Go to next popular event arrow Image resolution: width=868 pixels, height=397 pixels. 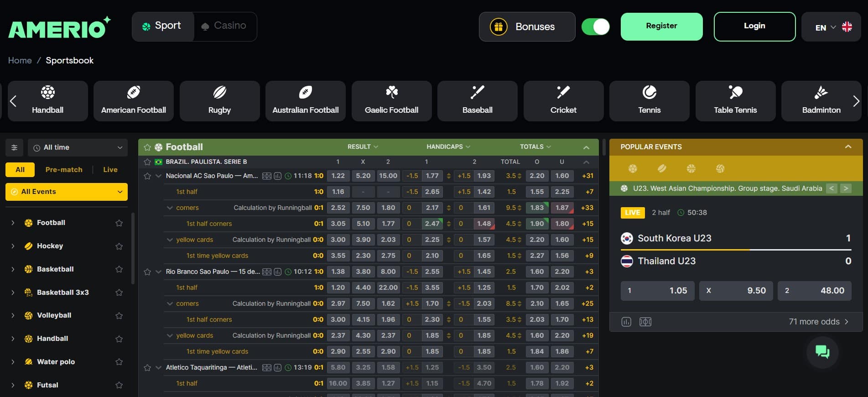pos(846,188)
